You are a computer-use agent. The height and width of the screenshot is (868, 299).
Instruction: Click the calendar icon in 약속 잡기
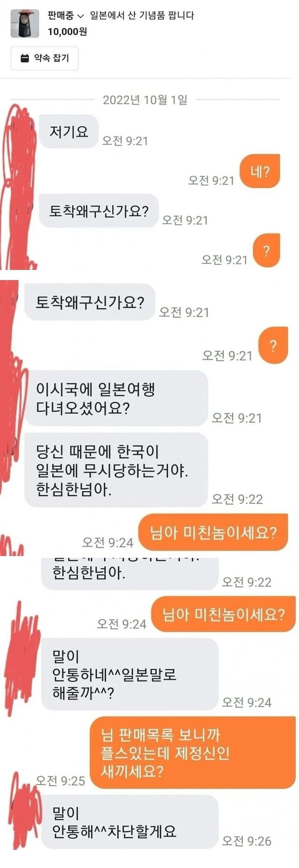[x=25, y=58]
